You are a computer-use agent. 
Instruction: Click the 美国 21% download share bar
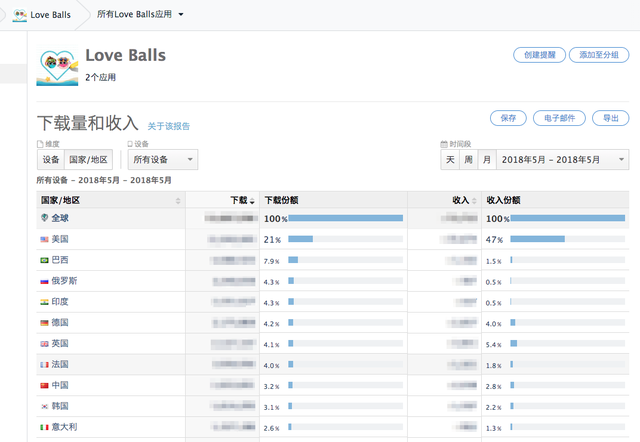coord(300,239)
